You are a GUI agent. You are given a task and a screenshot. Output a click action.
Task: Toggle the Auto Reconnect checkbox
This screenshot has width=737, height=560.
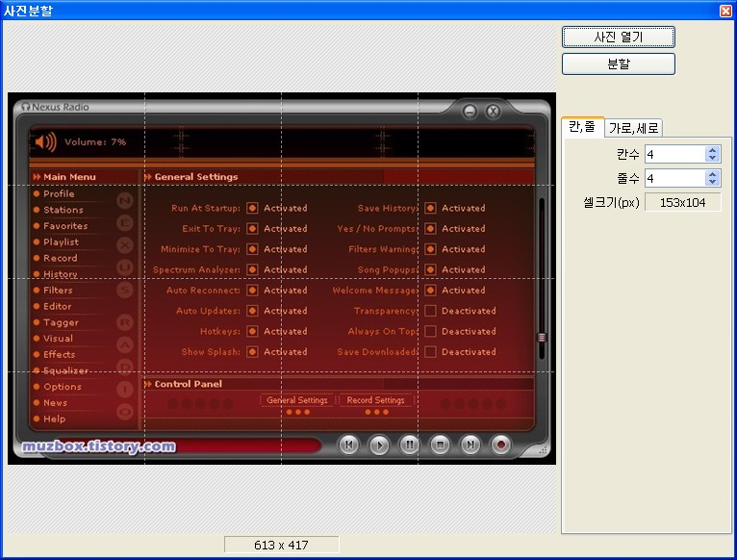pos(252,291)
